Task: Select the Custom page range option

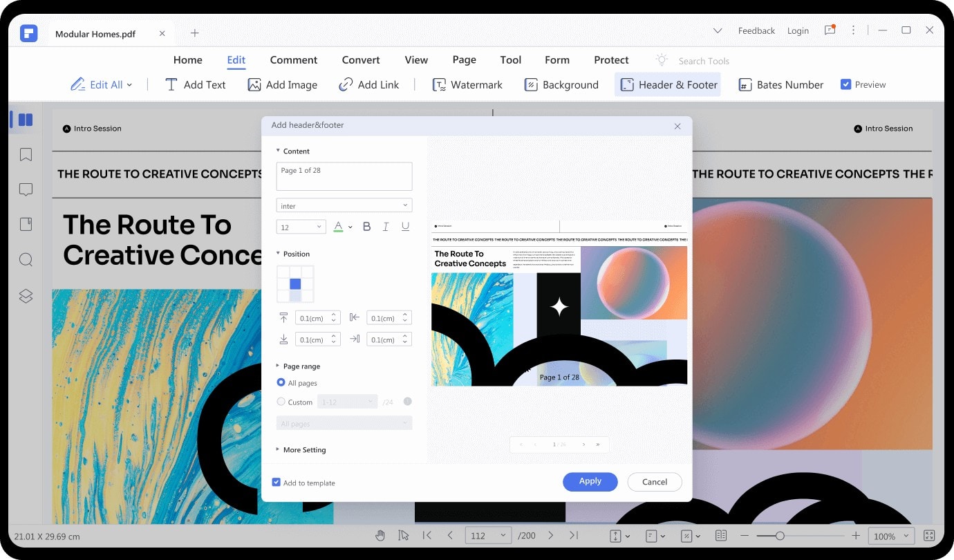Action: (281, 402)
